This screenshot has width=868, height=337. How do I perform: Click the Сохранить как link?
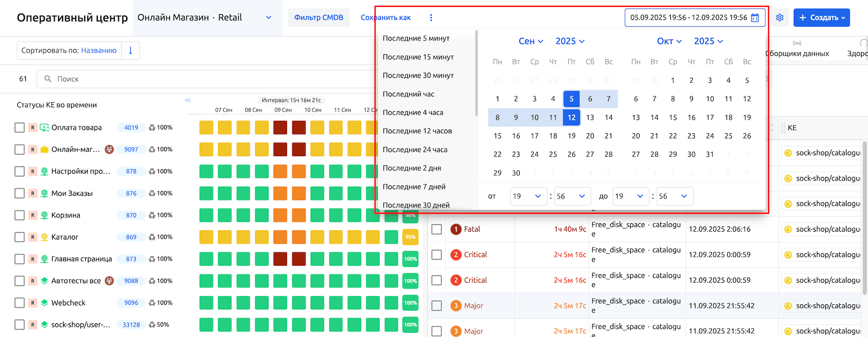coord(385,18)
